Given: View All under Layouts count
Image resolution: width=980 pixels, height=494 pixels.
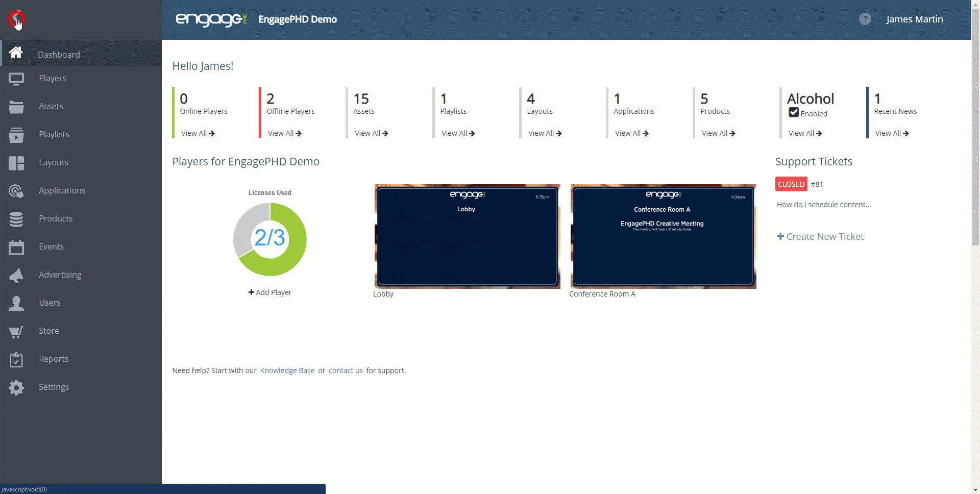Looking at the screenshot, I should [545, 133].
